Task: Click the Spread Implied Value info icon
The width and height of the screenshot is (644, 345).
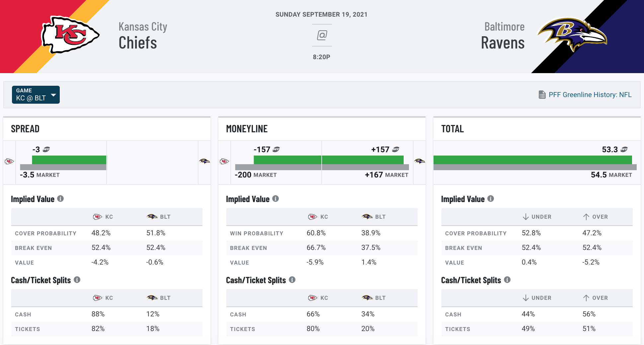Action: pos(60,198)
